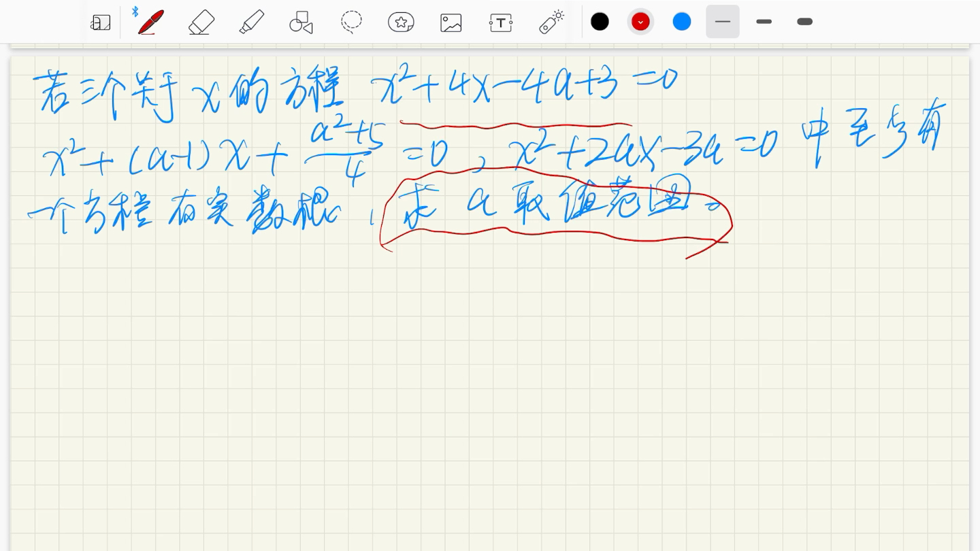Choose the black pen color
The height and width of the screenshot is (551, 980).
tap(600, 22)
